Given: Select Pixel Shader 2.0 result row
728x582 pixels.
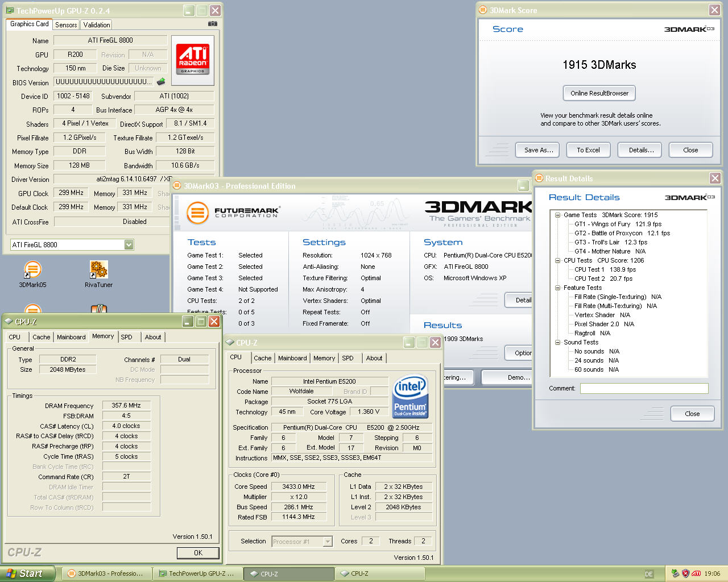Looking at the screenshot, I should pos(604,324).
